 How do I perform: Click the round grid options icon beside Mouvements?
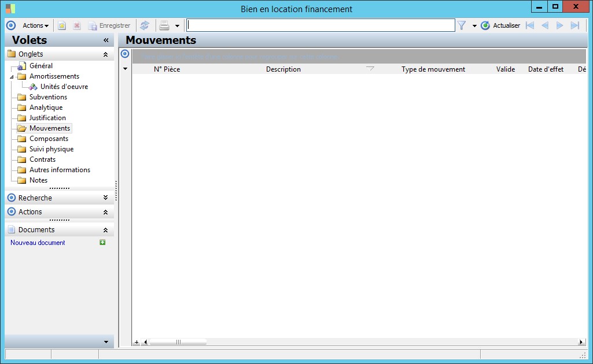point(125,54)
